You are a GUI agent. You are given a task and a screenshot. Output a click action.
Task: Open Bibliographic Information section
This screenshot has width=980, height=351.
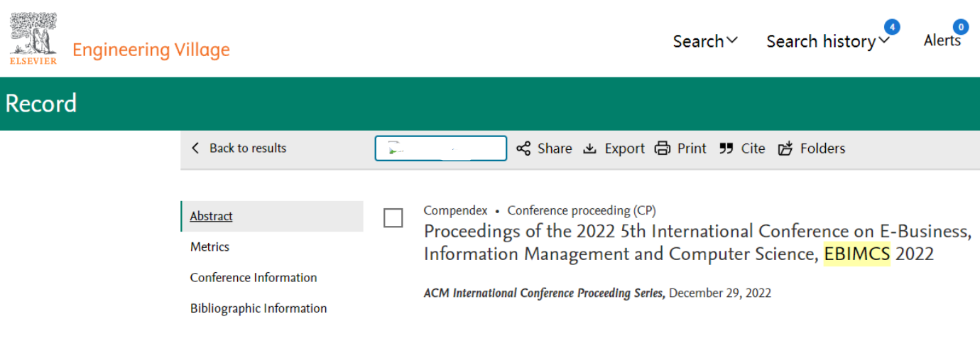point(258,308)
